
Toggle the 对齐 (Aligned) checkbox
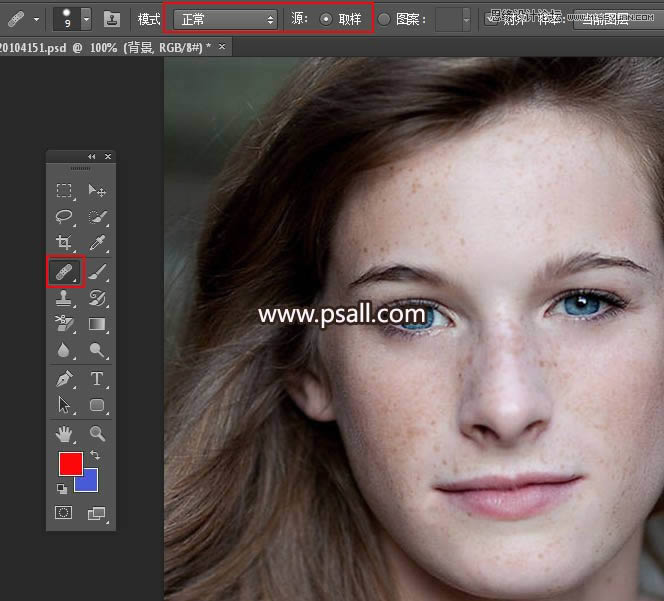point(491,19)
